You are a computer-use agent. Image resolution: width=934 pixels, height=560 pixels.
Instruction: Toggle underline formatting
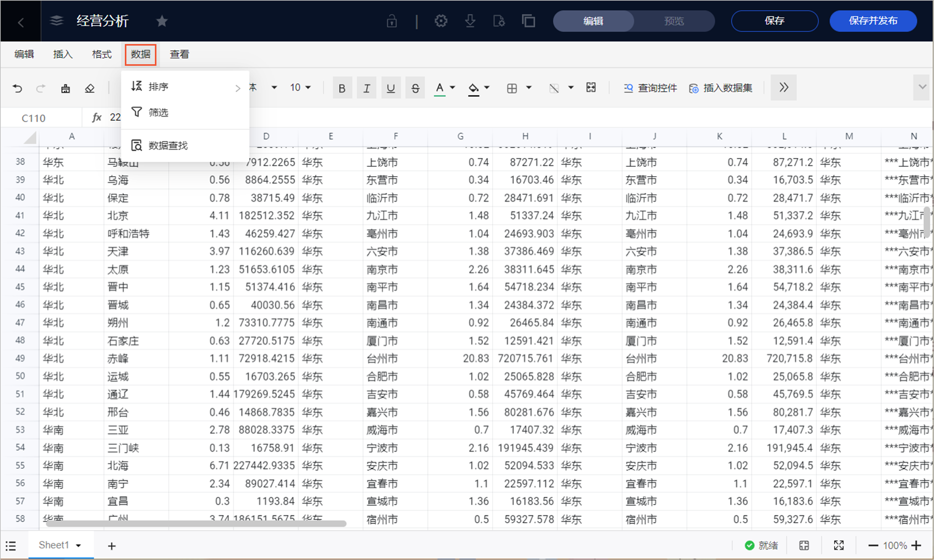[x=391, y=88]
